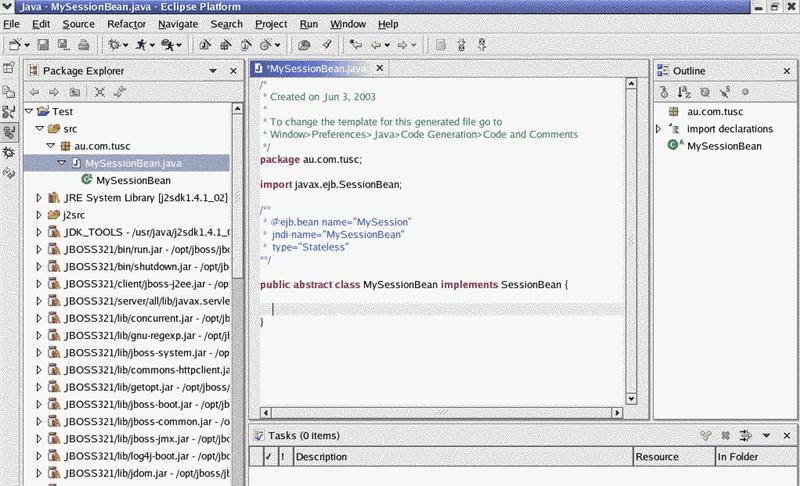Toggle alphabetical Sort in Outline toolbar

pos(685,92)
